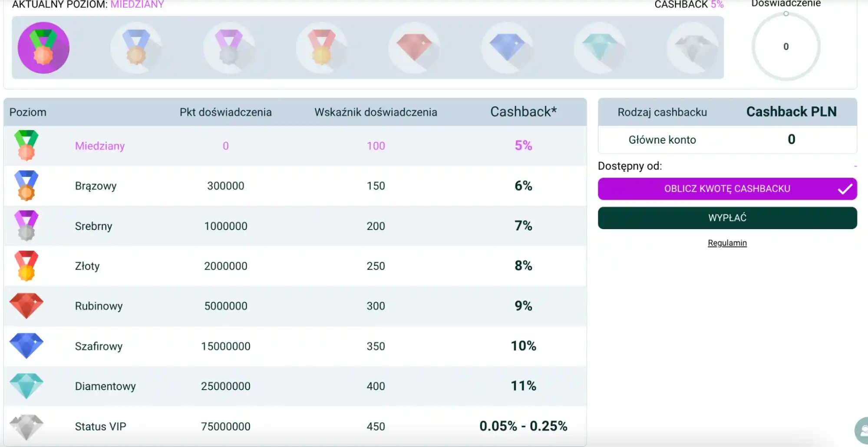The height and width of the screenshot is (447, 868).
Task: Click the Cashback PLN column header
Action: tap(791, 112)
